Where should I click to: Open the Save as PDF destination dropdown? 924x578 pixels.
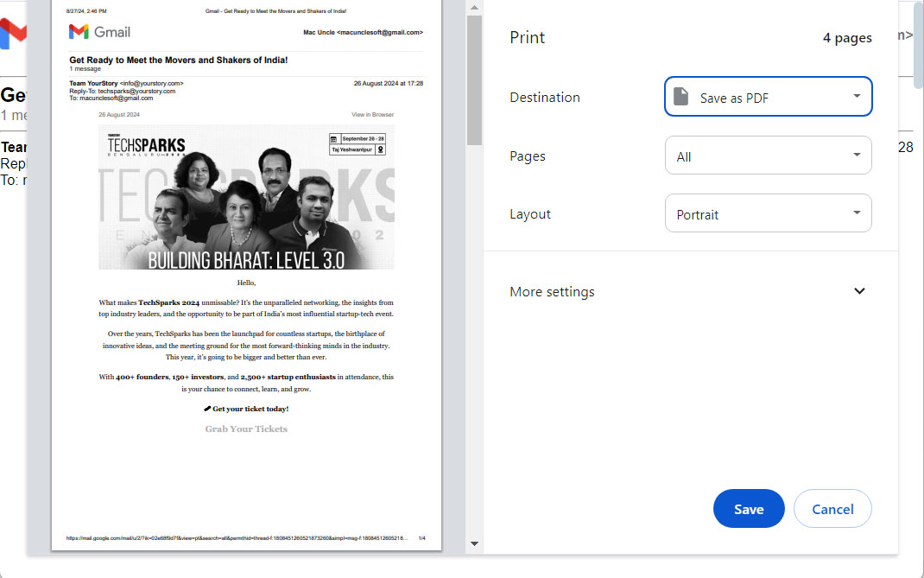click(768, 97)
